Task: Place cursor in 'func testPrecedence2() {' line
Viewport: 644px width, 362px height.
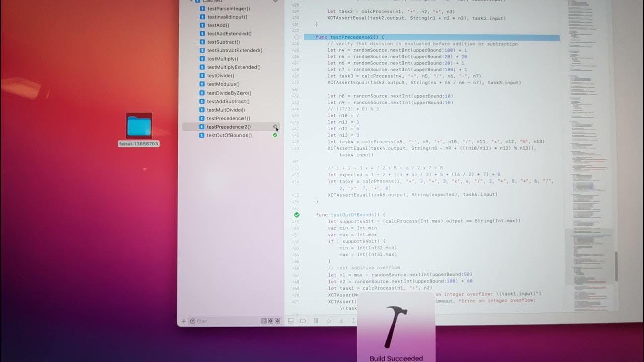Action: pos(350,37)
